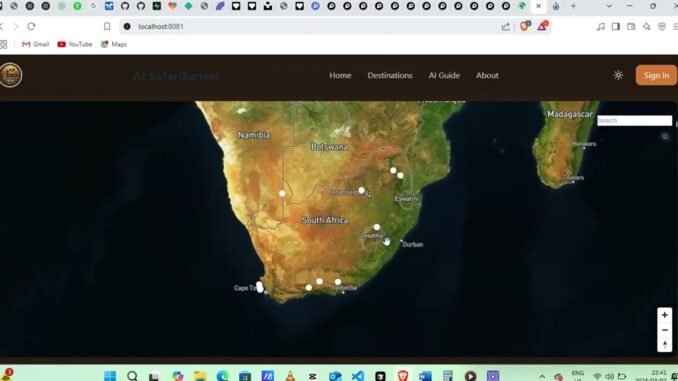Open Calculator from taskbar
Viewport: 678px width, 381px height.
[448, 375]
